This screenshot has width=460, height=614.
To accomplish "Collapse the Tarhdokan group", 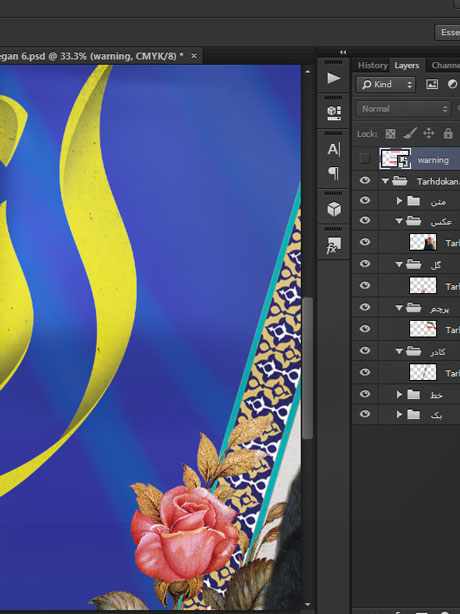I will 385,181.
